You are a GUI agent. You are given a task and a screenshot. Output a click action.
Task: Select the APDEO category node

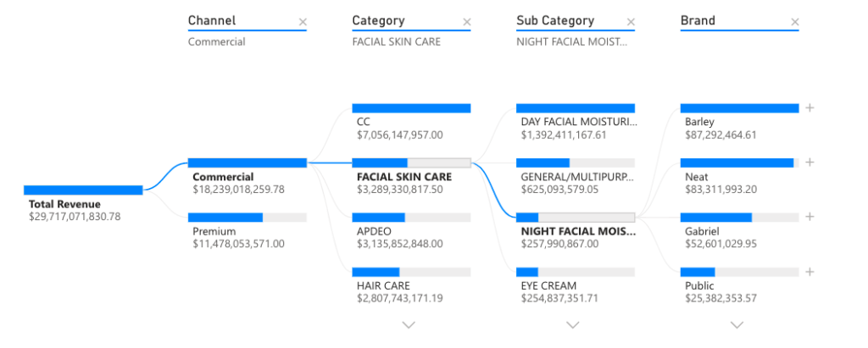tap(411, 231)
